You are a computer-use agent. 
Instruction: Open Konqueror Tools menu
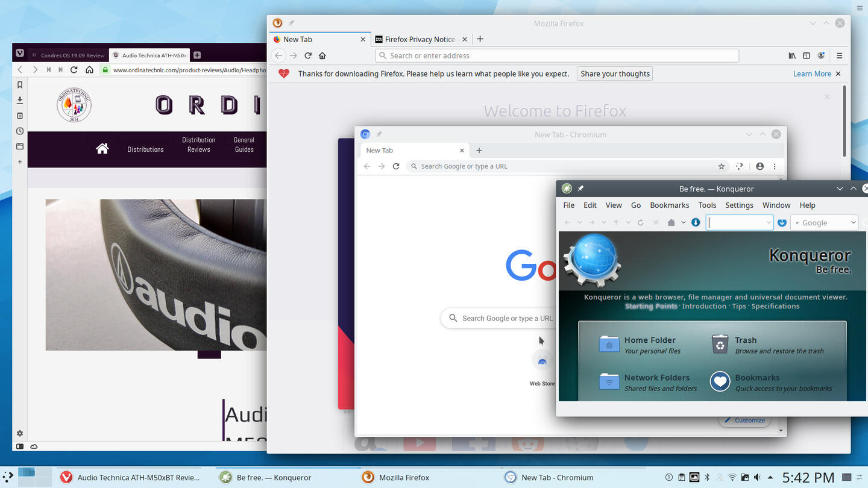coord(707,205)
